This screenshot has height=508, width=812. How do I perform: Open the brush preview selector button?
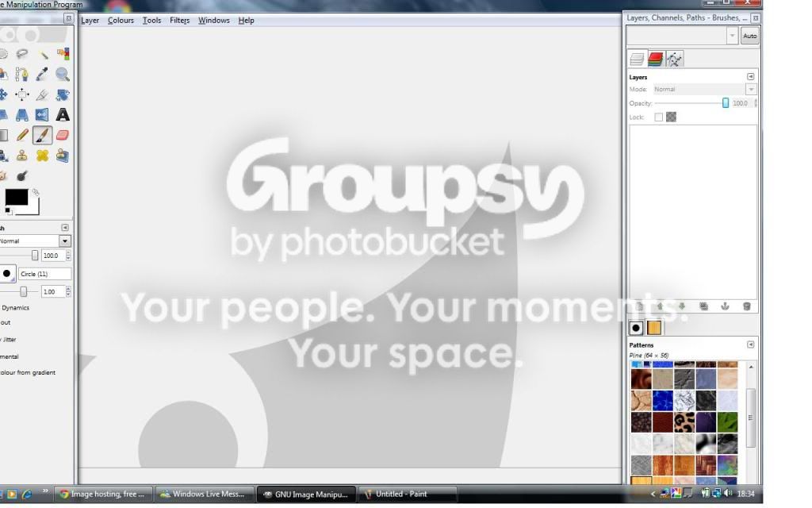point(7,274)
